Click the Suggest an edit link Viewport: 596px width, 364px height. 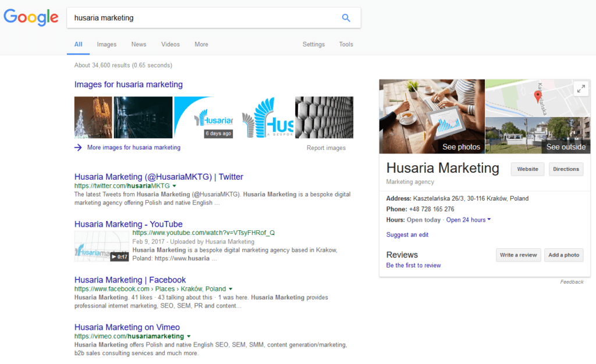coord(407,234)
